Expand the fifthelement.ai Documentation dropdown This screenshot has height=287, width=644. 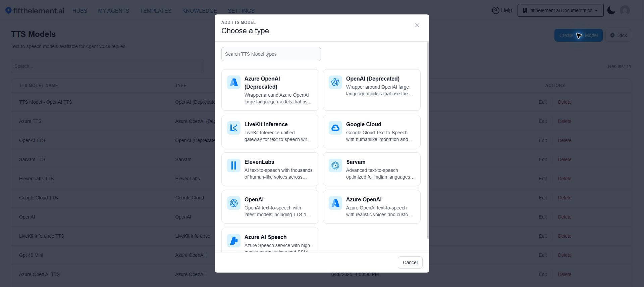[560, 10]
